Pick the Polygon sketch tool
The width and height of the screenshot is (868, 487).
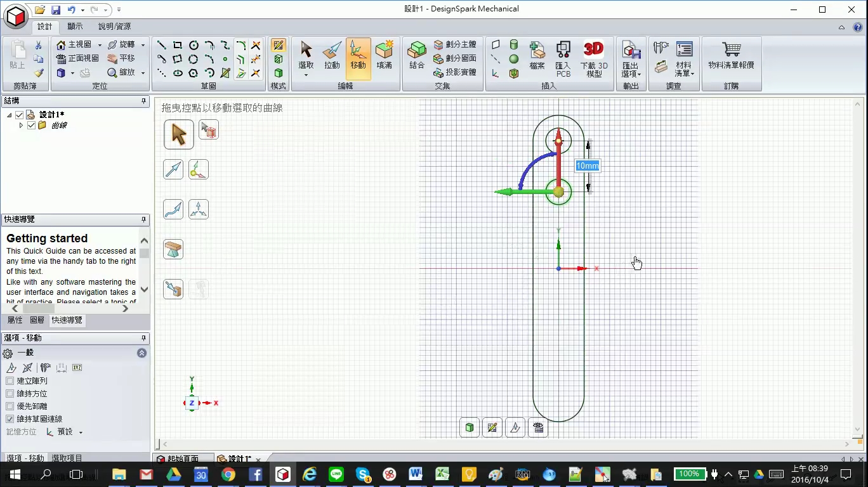pos(194,73)
